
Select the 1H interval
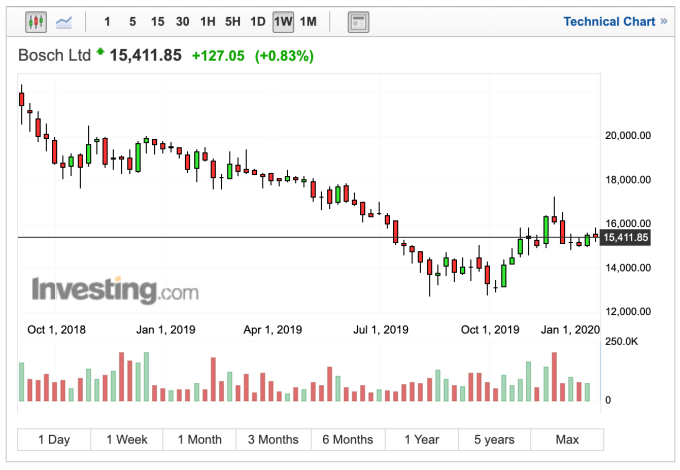pyautogui.click(x=208, y=22)
